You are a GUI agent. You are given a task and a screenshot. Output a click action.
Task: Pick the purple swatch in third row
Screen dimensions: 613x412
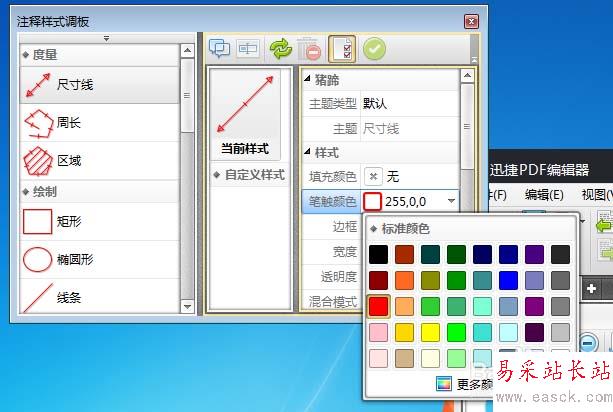534,306
